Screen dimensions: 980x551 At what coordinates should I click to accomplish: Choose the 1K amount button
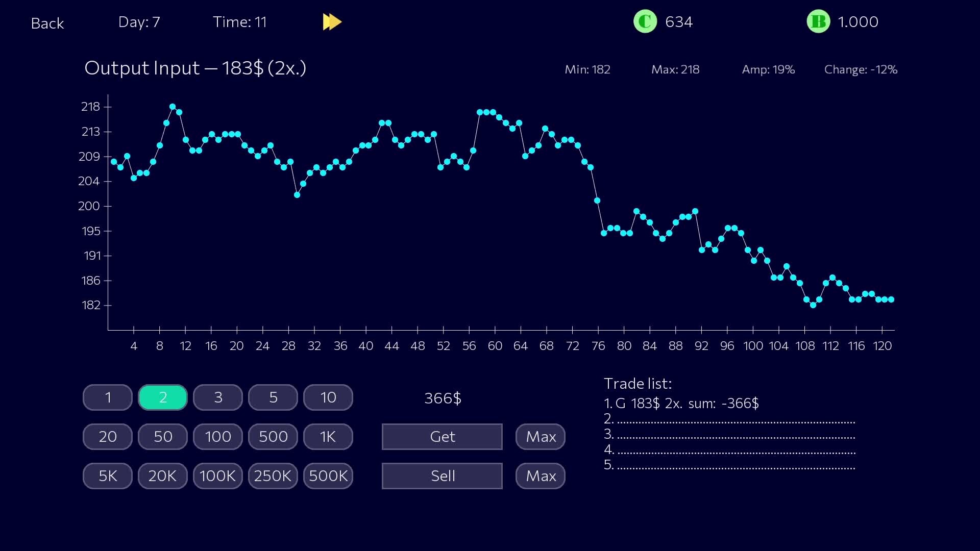[x=328, y=437]
